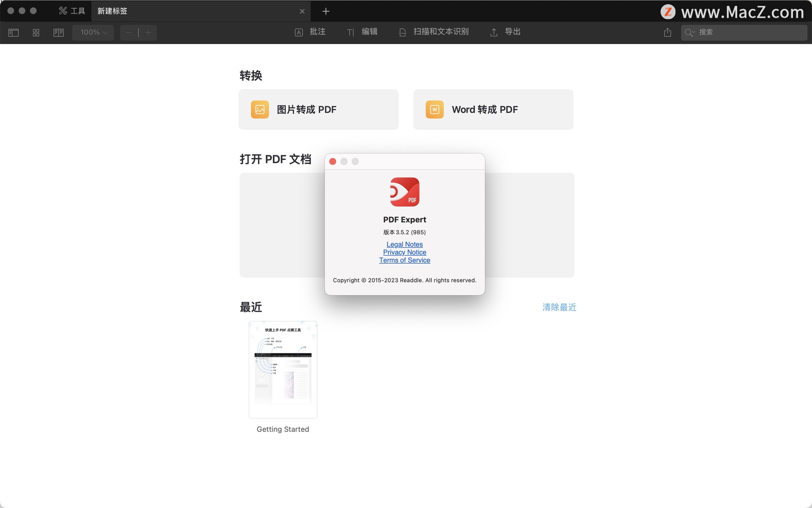The height and width of the screenshot is (508, 812).
Task: Switch to page thumbnails grid view
Action: 36,33
